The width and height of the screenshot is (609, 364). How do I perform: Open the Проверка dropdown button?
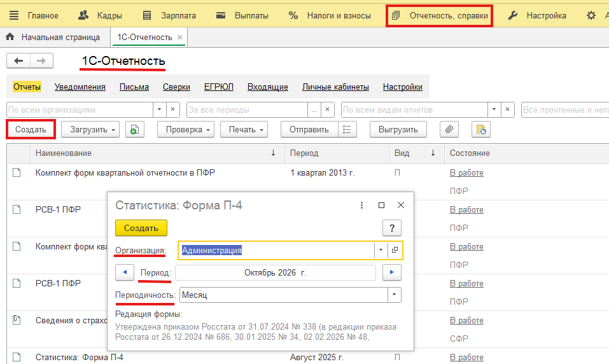(x=186, y=130)
